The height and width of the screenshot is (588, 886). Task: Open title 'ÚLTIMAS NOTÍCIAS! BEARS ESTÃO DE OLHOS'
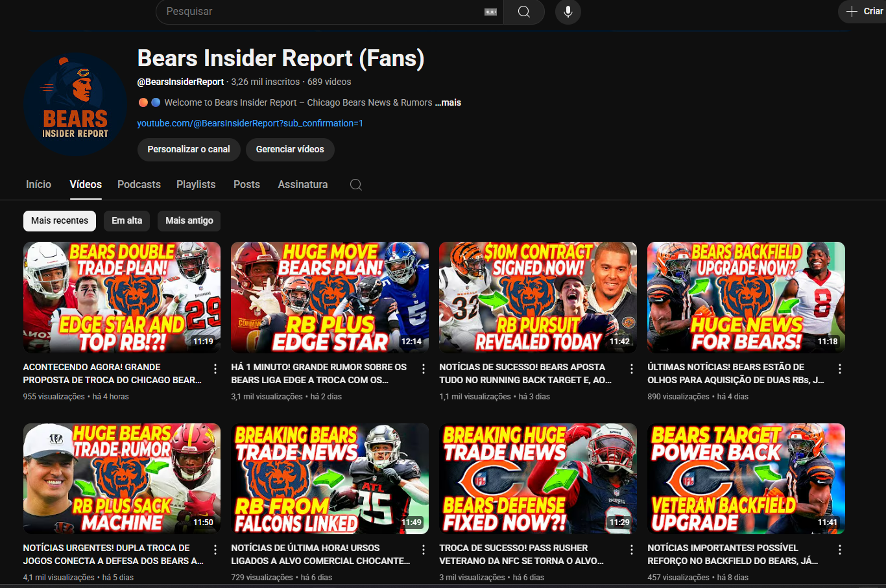[x=736, y=373]
